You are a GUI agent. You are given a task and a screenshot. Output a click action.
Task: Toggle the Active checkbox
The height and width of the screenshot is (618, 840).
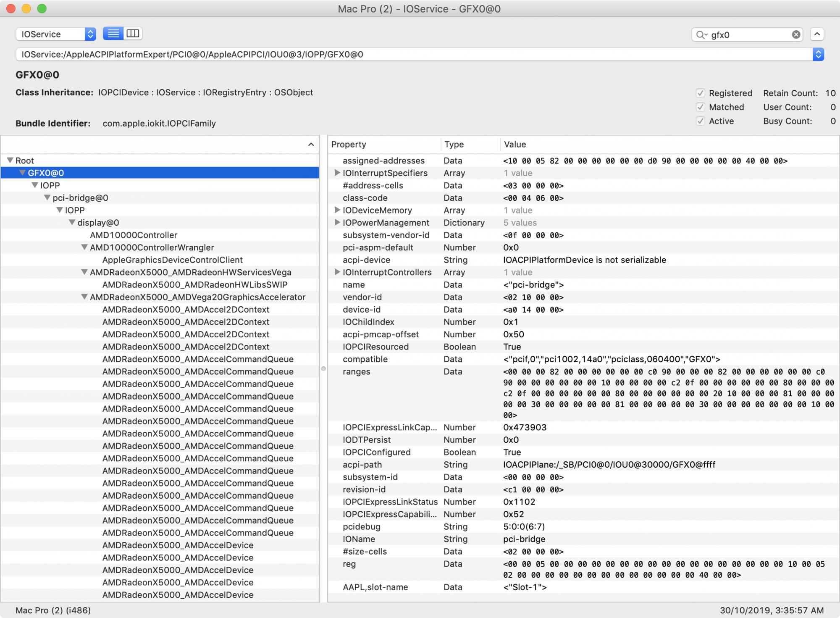pos(700,121)
